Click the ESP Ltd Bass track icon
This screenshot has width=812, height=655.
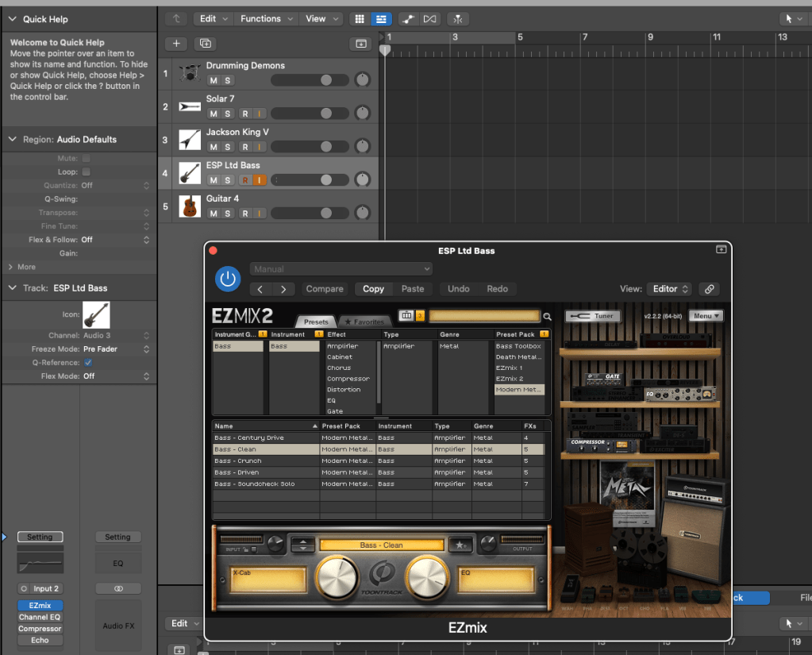[189, 173]
